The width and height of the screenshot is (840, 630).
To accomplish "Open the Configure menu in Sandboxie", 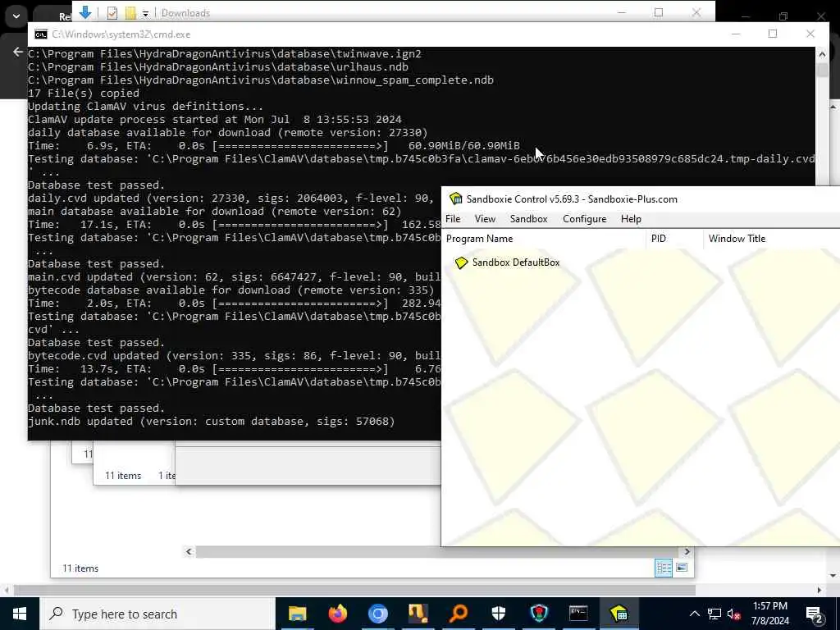I will point(584,218).
